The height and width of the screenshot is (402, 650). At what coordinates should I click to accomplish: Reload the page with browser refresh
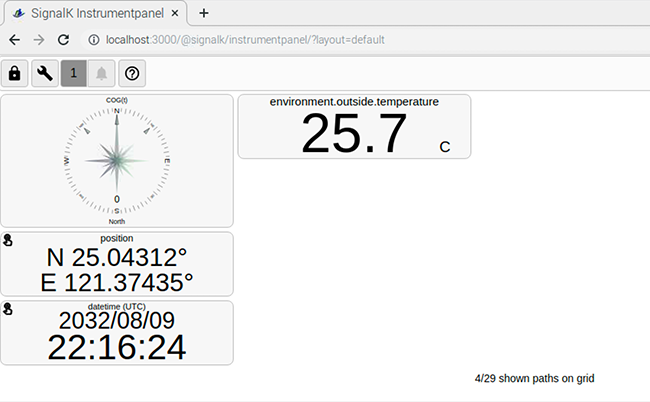coord(63,40)
